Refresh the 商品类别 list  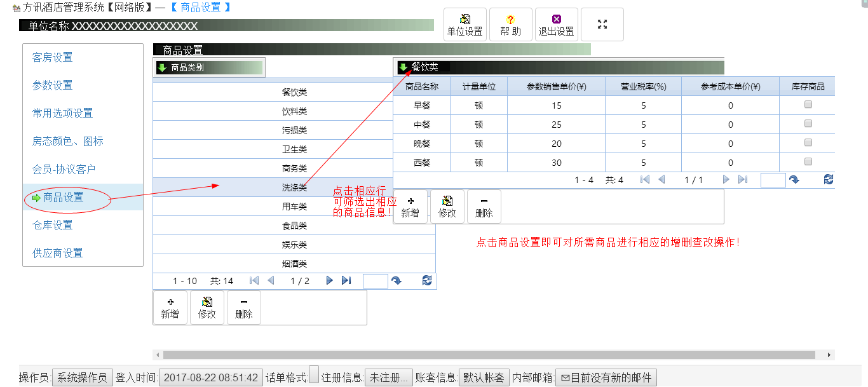(x=427, y=280)
